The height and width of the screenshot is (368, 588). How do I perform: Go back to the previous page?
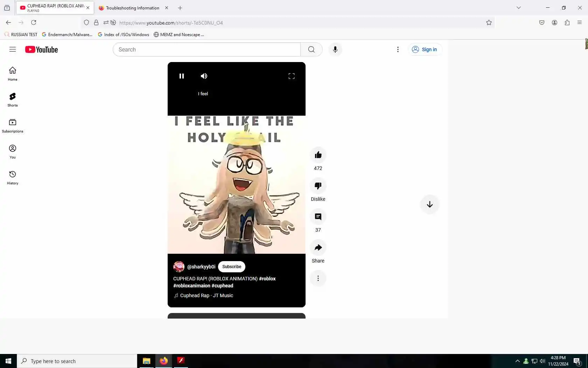click(x=8, y=22)
